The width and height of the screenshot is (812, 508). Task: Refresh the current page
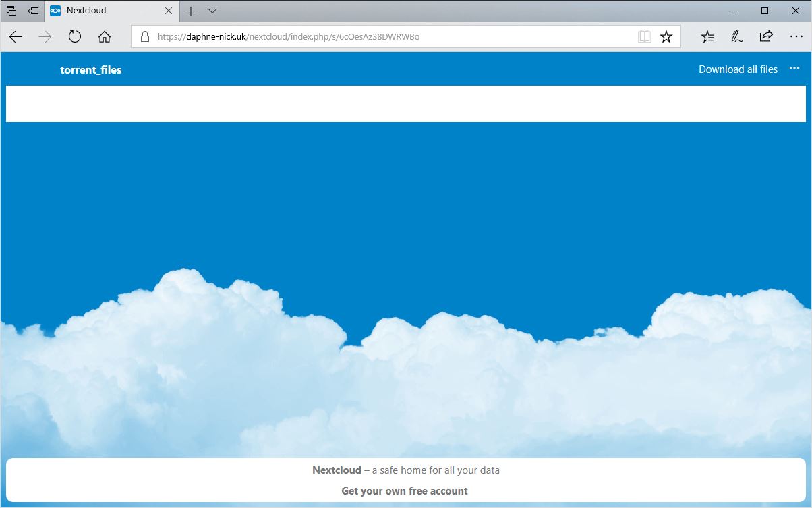75,37
